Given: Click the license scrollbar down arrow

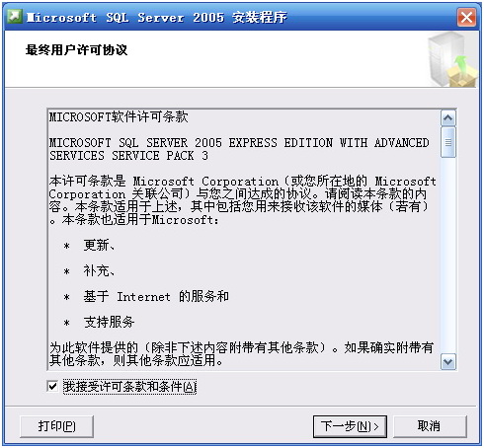Looking at the screenshot, I should click(x=448, y=362).
